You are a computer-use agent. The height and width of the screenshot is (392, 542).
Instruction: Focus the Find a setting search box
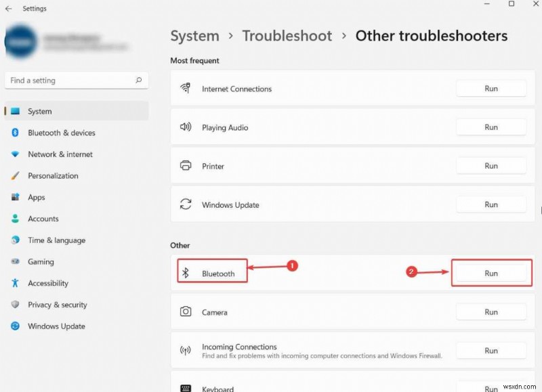tap(77, 81)
